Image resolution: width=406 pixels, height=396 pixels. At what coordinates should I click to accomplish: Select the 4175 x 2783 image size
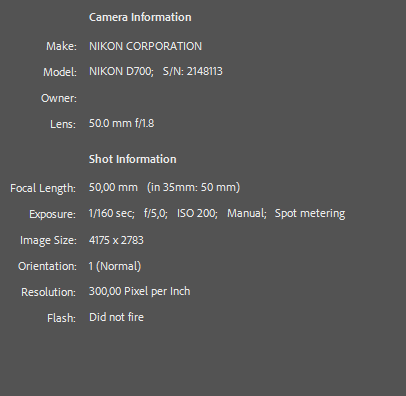pyautogui.click(x=116, y=240)
